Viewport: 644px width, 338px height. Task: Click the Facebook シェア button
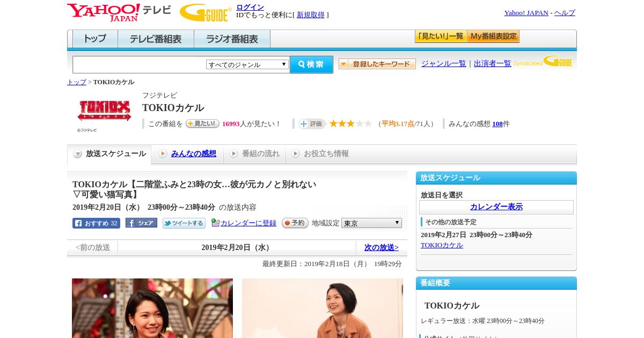tap(141, 223)
